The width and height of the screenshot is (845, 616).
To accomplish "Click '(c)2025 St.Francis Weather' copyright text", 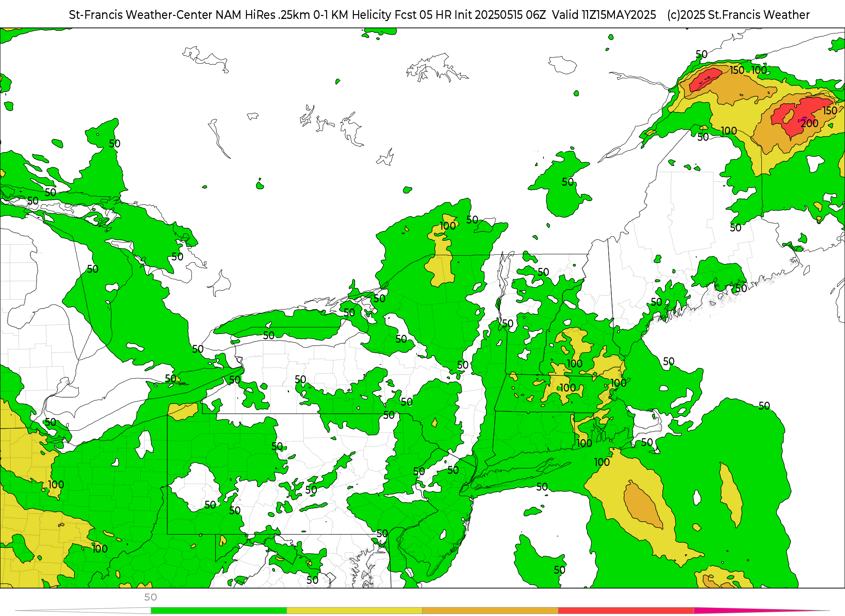I will point(738,15).
